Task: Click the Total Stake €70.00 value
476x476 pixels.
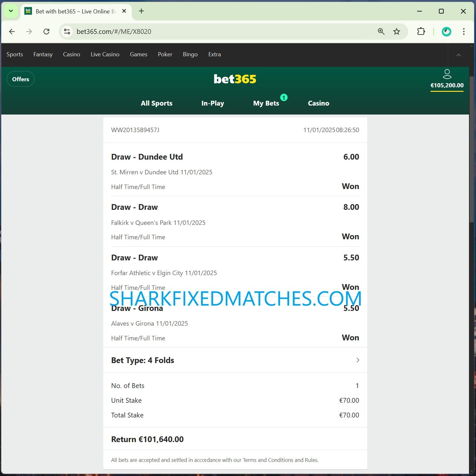Action: (x=349, y=415)
